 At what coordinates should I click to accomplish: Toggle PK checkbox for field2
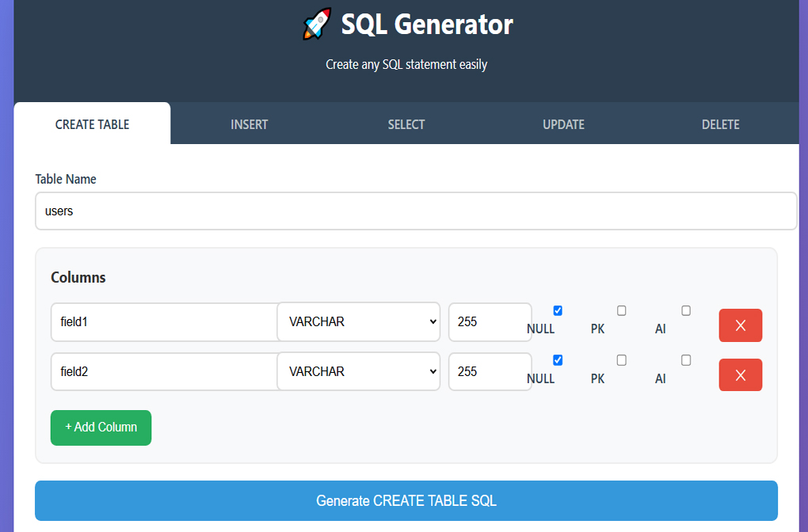622,360
